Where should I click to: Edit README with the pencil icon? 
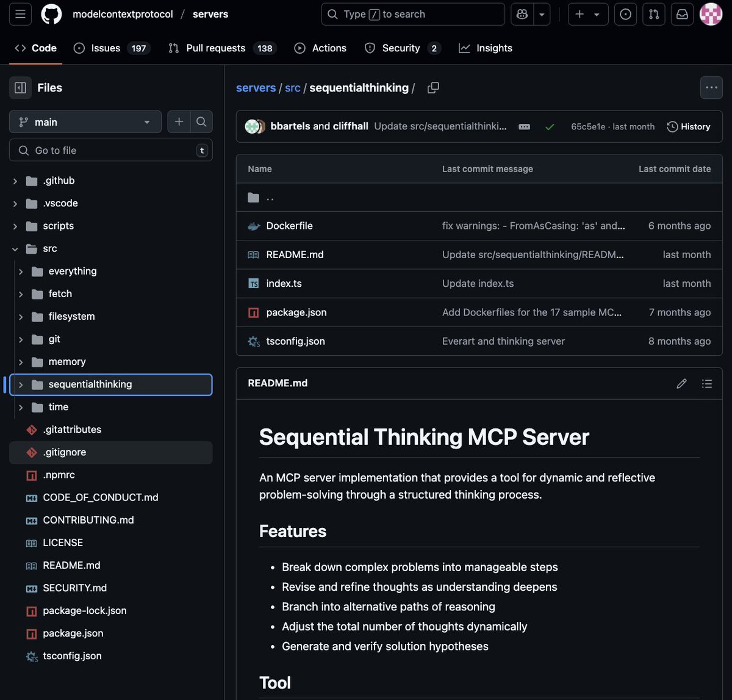click(681, 383)
